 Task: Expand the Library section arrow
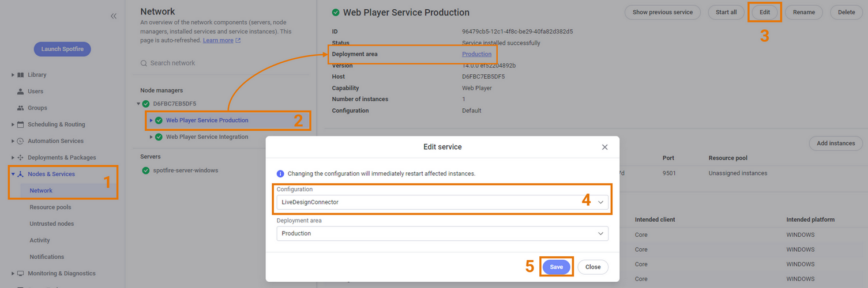point(13,75)
